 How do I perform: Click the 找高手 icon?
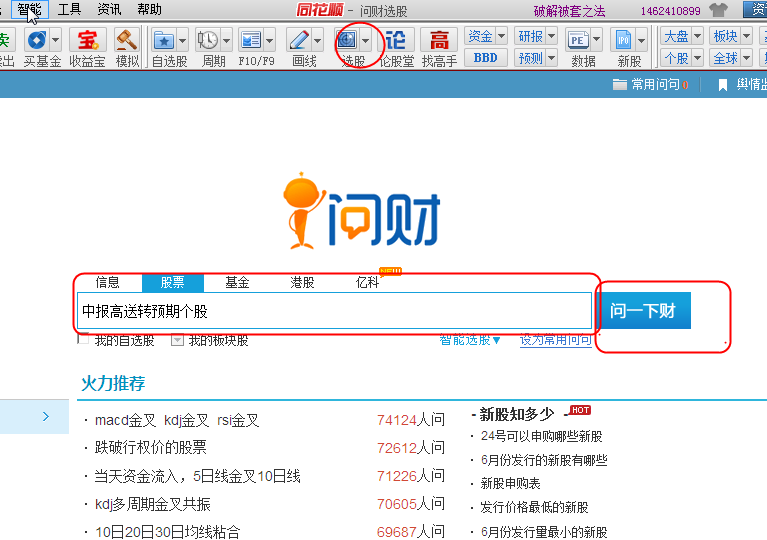pyautogui.click(x=439, y=40)
